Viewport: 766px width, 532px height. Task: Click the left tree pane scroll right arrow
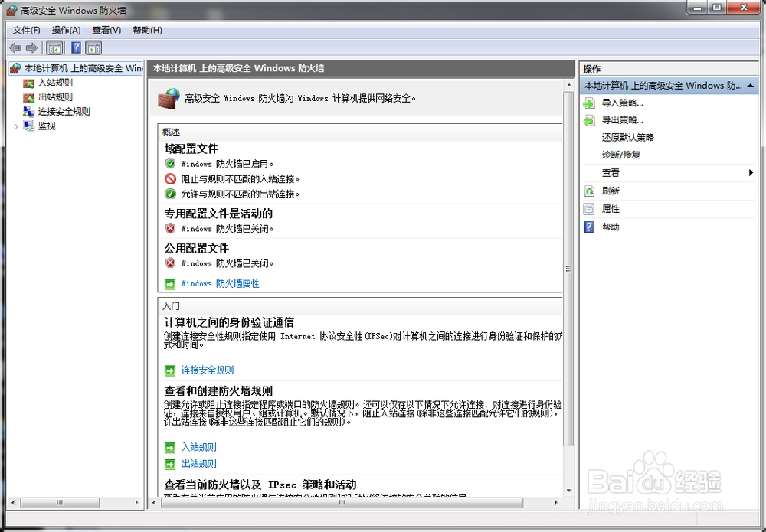(x=137, y=503)
